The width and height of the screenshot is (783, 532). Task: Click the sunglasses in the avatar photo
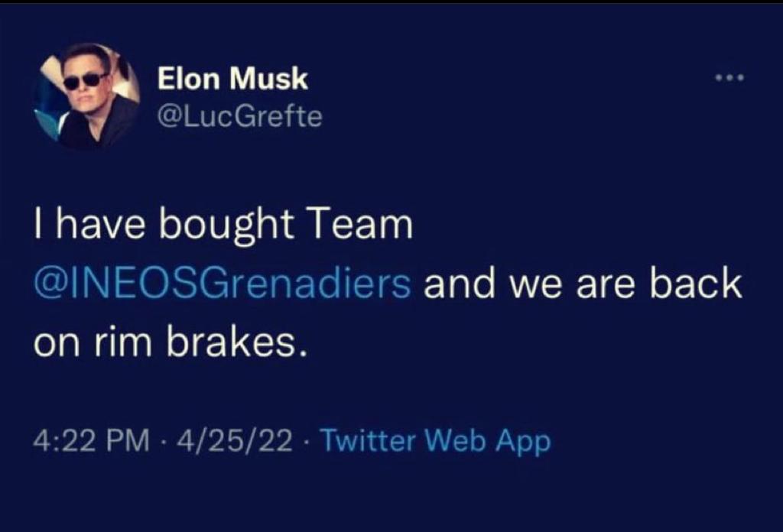click(x=85, y=80)
